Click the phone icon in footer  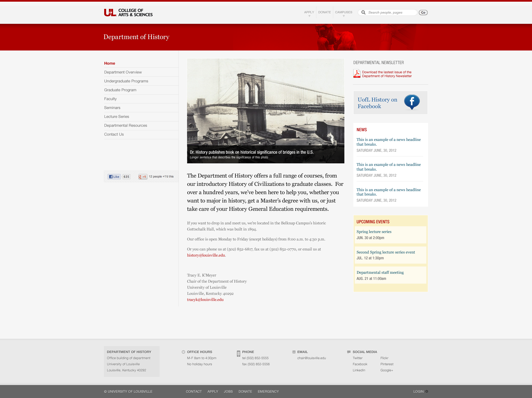pyautogui.click(x=239, y=354)
